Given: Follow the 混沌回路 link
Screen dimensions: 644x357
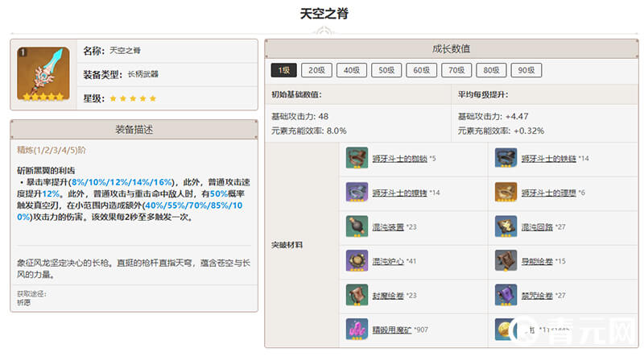Looking at the screenshot, I should (537, 227).
